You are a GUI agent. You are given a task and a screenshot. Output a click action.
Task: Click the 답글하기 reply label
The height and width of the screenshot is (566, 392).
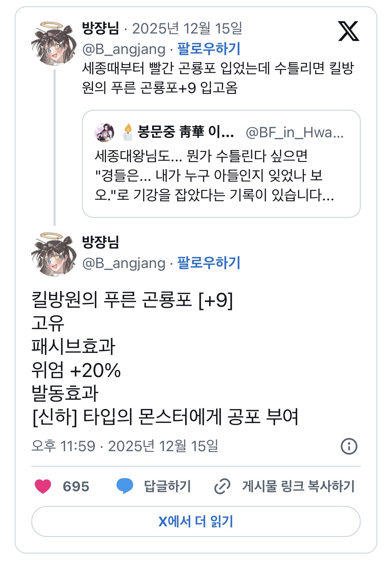[167, 487]
